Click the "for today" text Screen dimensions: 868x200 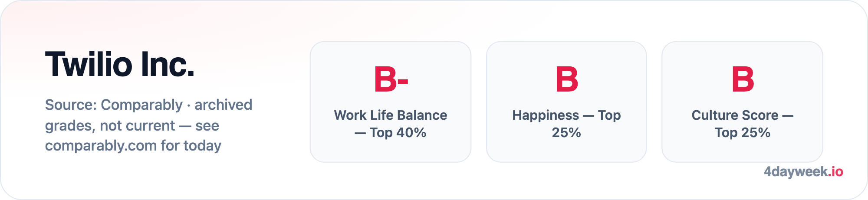[x=191, y=145]
